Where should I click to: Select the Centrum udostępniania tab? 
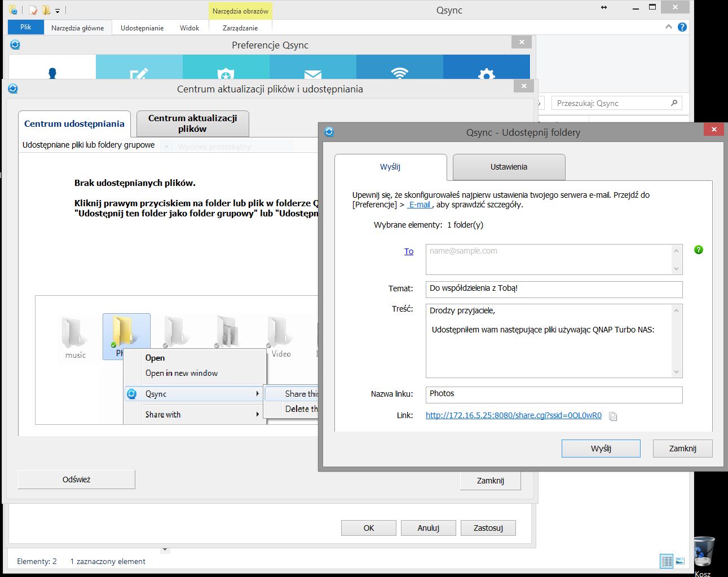coord(74,124)
